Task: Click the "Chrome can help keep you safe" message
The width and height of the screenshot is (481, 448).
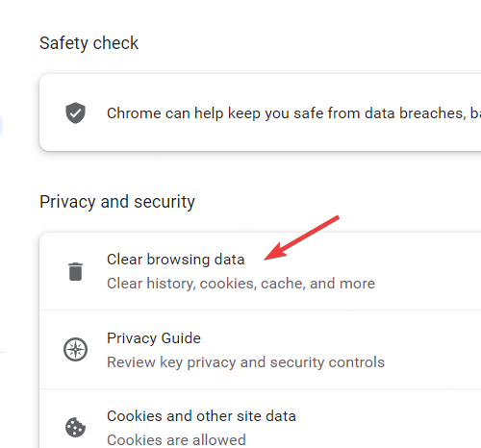Action: (x=293, y=113)
